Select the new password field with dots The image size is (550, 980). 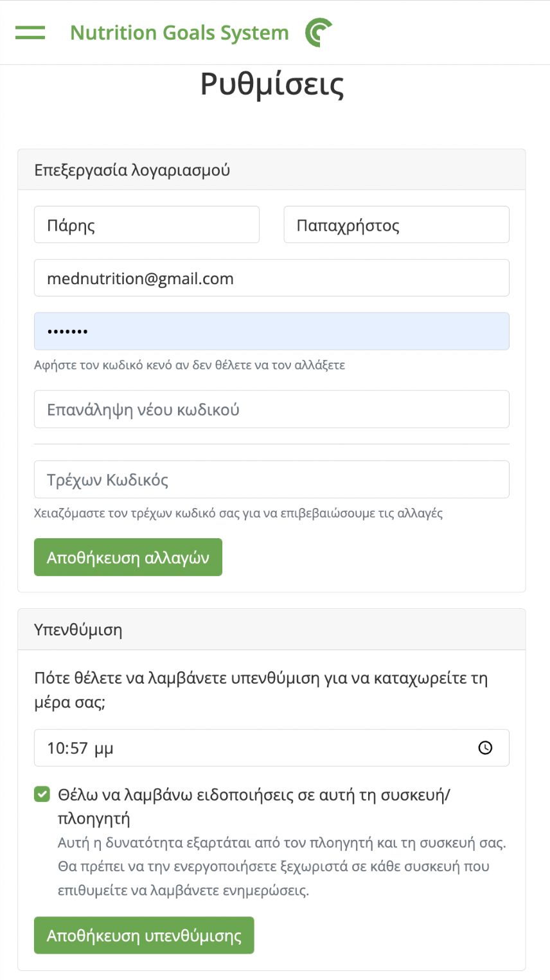[x=272, y=331]
